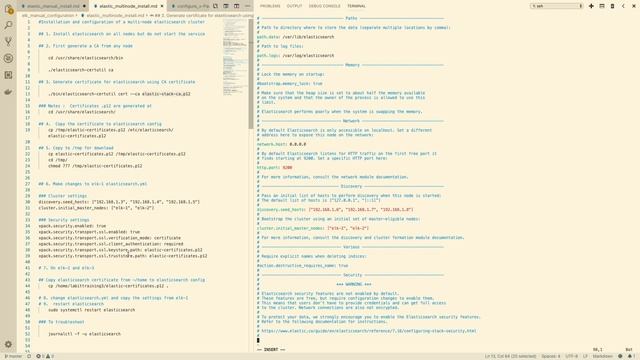Viewport: 640px width, 360px height.
Task: Click the 'path.logs: /var/log/elasticsearch' terminal line
Action: pos(296,56)
